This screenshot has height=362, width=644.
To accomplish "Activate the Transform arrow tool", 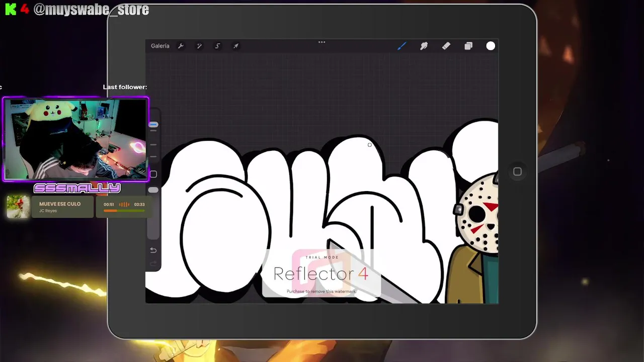I will point(235,46).
